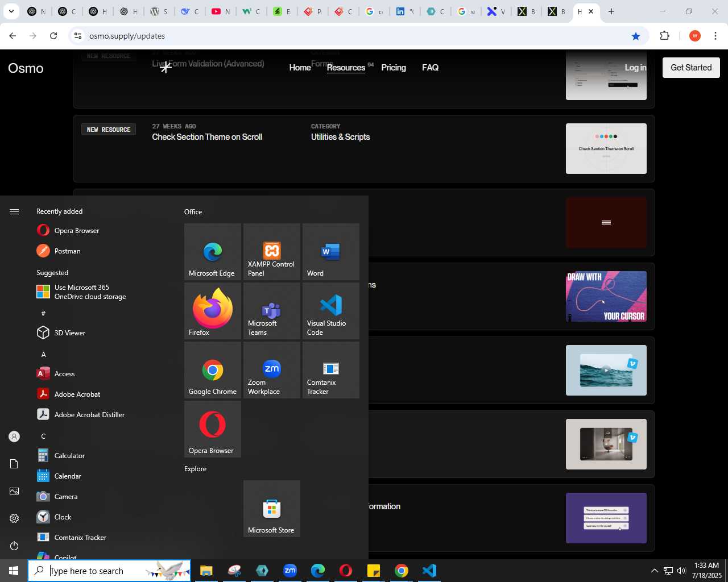The image size is (728, 582).
Task: Open Opera from taskbar
Action: pos(346,571)
